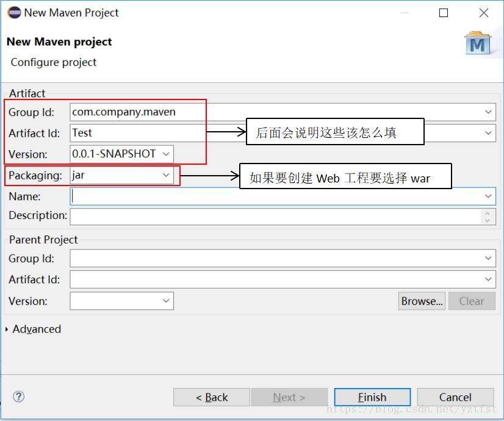Click the Artifact Id field containing Test
The width and height of the screenshot is (504, 421).
[x=283, y=133]
